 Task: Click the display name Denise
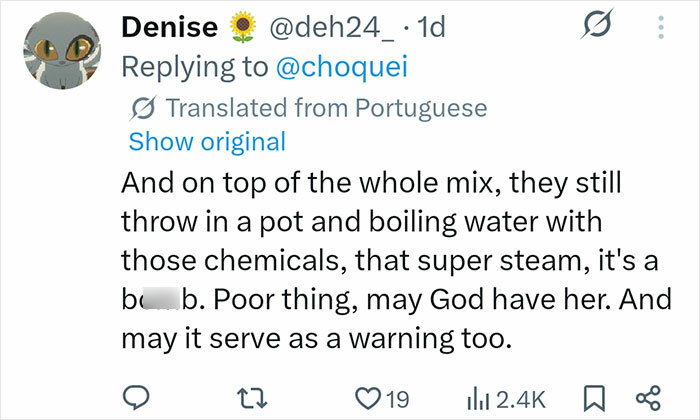160,28
